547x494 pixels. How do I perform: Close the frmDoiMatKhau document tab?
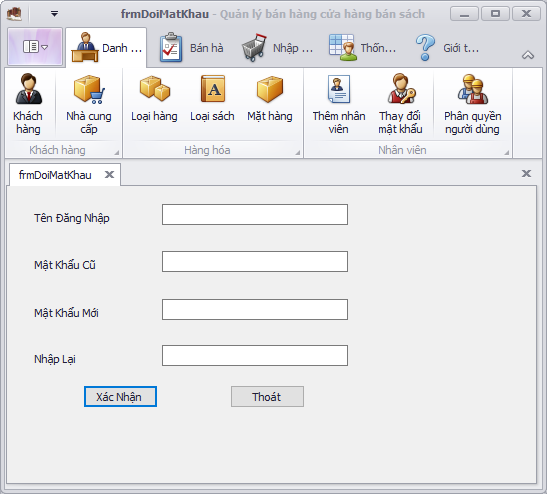click(110, 174)
